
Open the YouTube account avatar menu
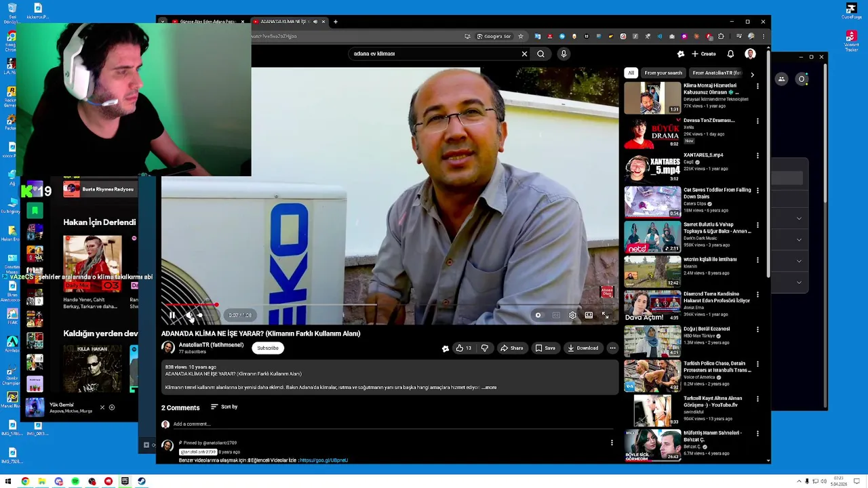click(x=750, y=54)
